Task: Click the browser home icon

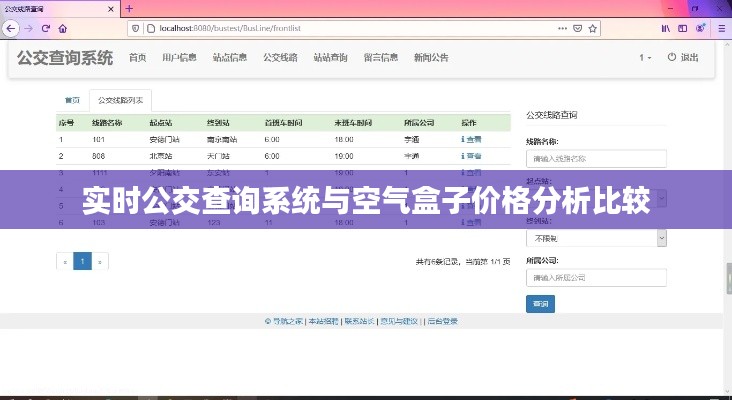Action: [x=63, y=29]
